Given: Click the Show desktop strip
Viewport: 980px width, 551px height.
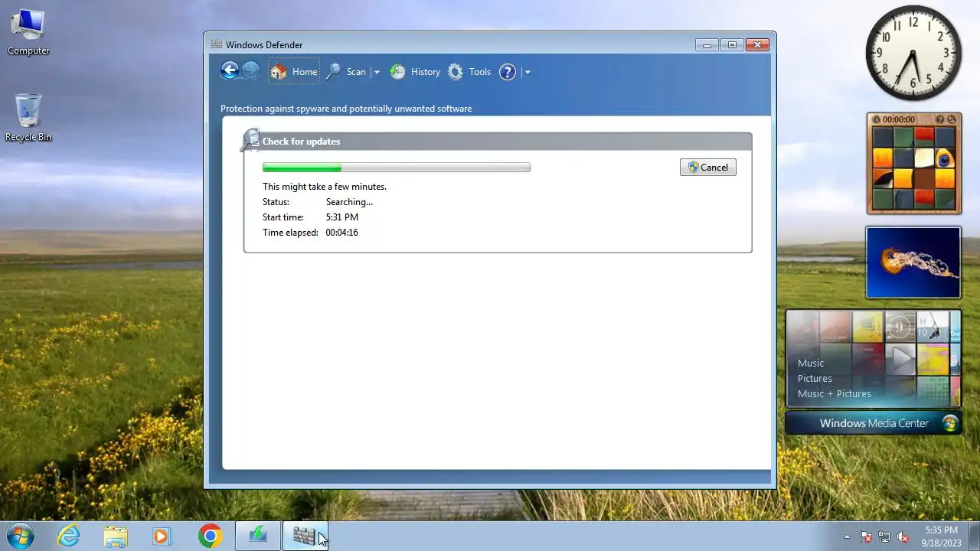Looking at the screenshot, I should point(974,536).
